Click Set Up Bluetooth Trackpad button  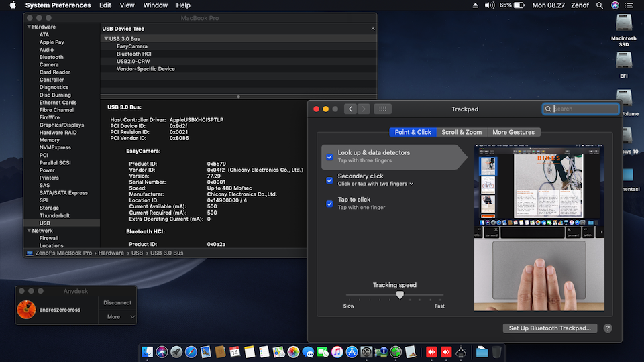click(x=550, y=328)
